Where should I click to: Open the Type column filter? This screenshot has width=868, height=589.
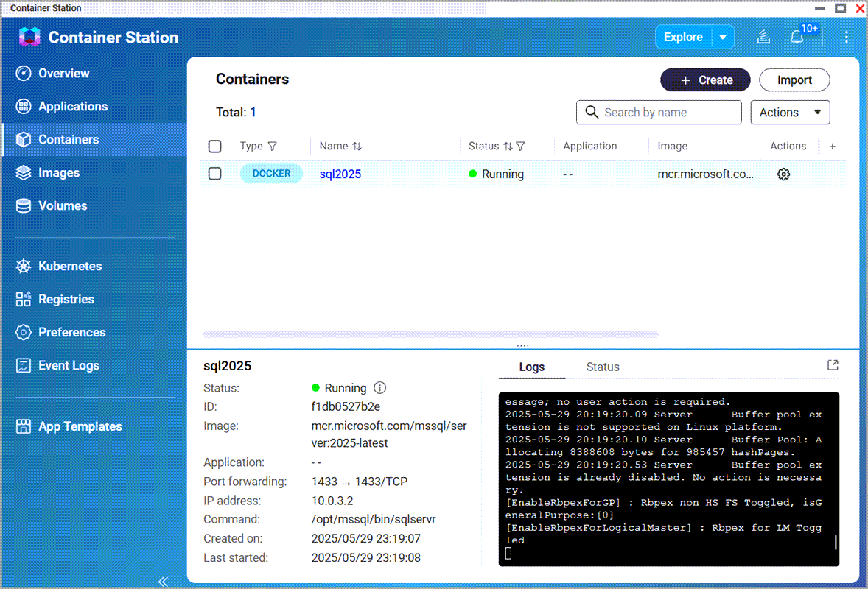point(273,146)
